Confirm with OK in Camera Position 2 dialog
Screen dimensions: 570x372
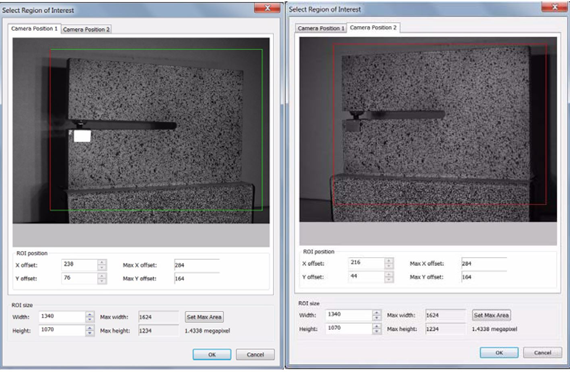499,353
